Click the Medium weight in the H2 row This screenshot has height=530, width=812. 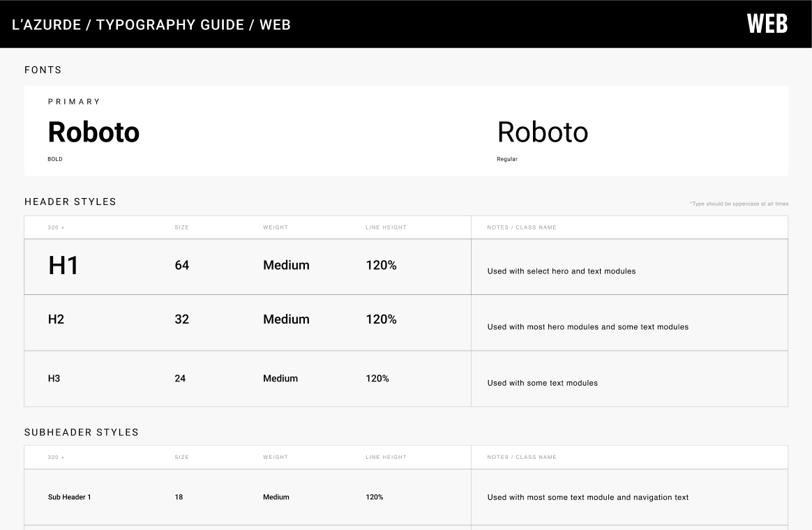click(x=286, y=319)
